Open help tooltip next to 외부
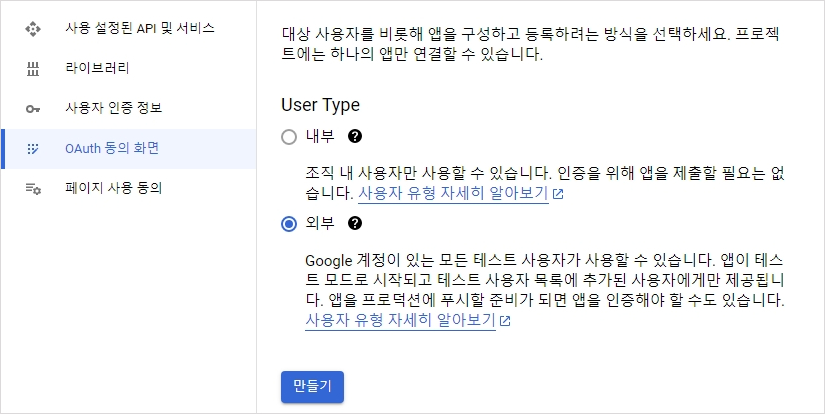The width and height of the screenshot is (825, 414). (354, 223)
